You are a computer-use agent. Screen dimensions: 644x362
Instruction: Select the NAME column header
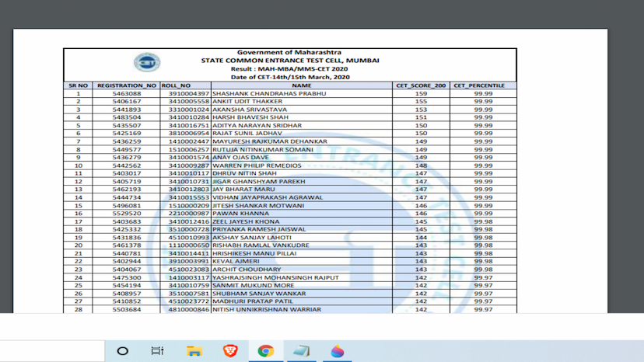[x=302, y=85]
